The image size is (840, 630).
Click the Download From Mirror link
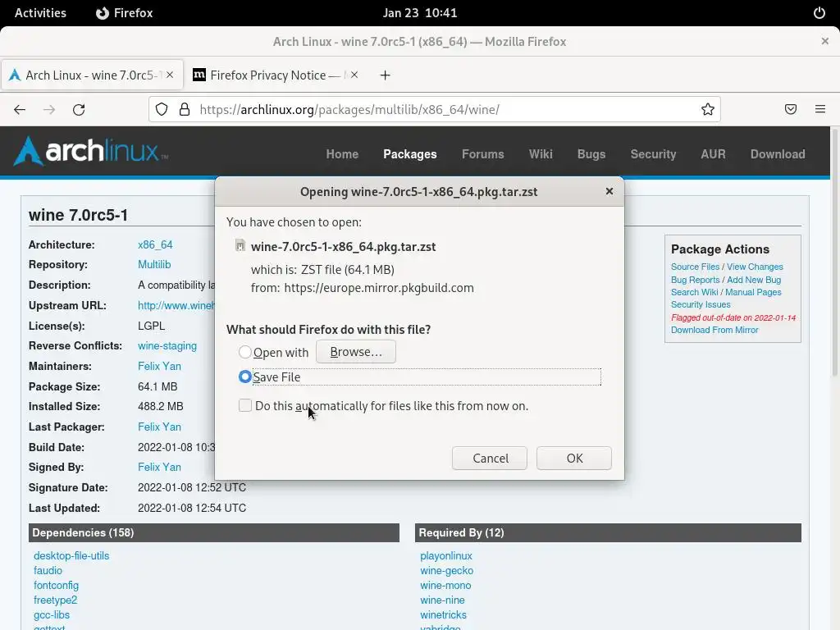pyautogui.click(x=714, y=330)
